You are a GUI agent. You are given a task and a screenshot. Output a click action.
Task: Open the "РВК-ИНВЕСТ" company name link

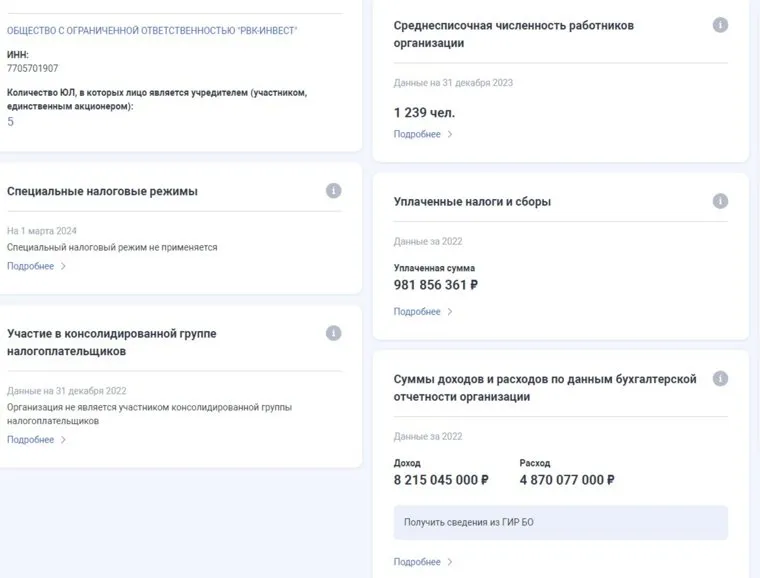coord(152,31)
